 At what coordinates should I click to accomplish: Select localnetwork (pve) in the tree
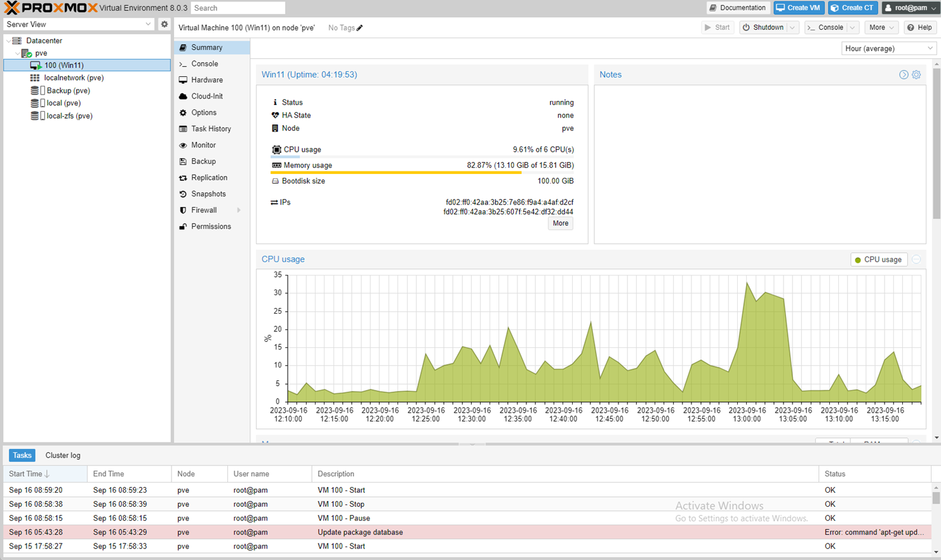[74, 78]
